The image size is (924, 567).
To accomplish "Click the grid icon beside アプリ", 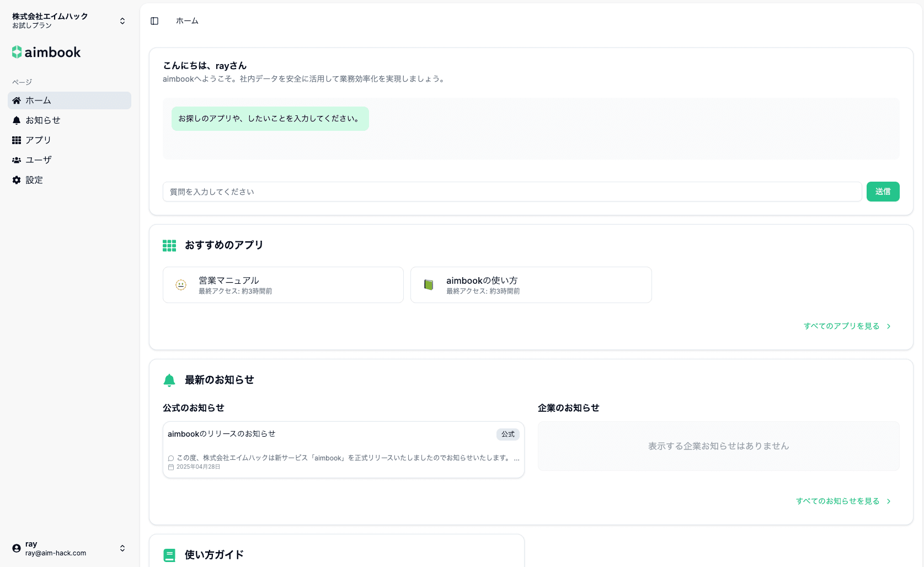I will (17, 140).
